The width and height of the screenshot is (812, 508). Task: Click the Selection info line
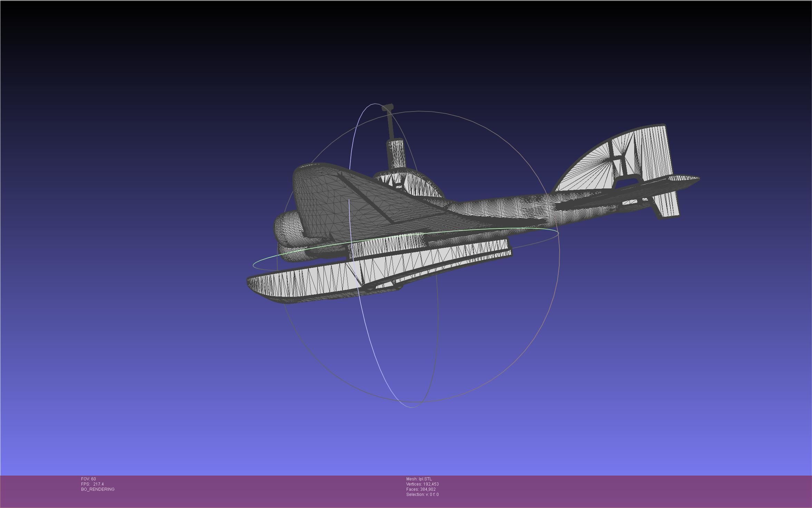[x=422, y=495]
